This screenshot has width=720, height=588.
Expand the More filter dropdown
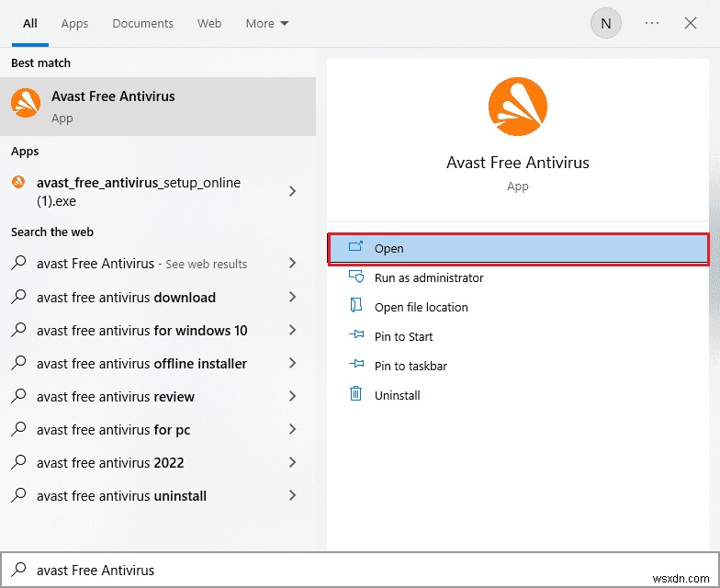pyautogui.click(x=266, y=24)
